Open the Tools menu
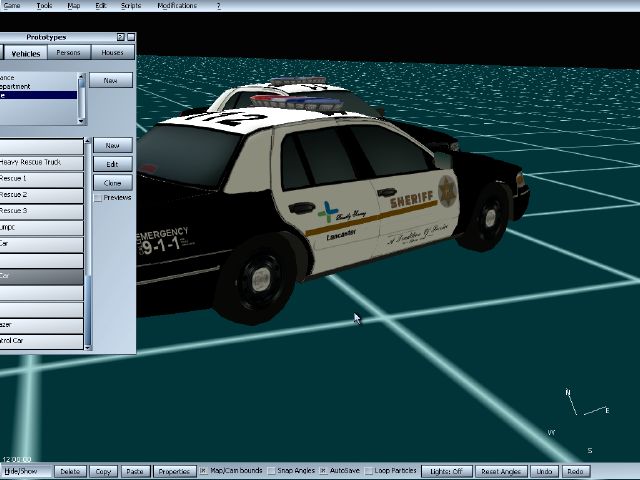Screen dimensions: 640x480 pyautogui.click(x=44, y=6)
